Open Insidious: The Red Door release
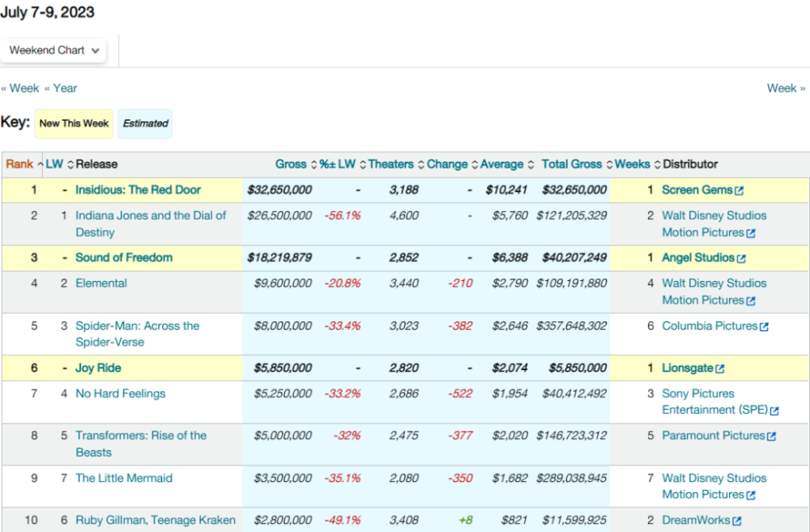The width and height of the screenshot is (810, 532). click(138, 190)
